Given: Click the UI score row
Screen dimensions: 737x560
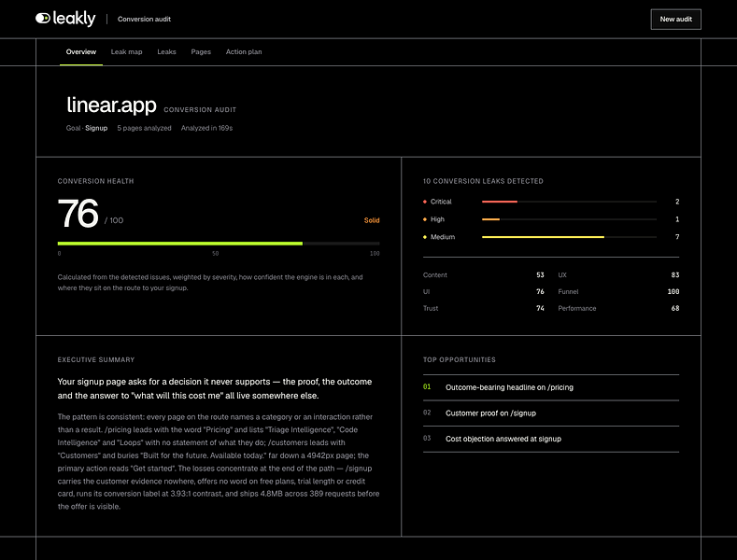Looking at the screenshot, I should [x=484, y=292].
